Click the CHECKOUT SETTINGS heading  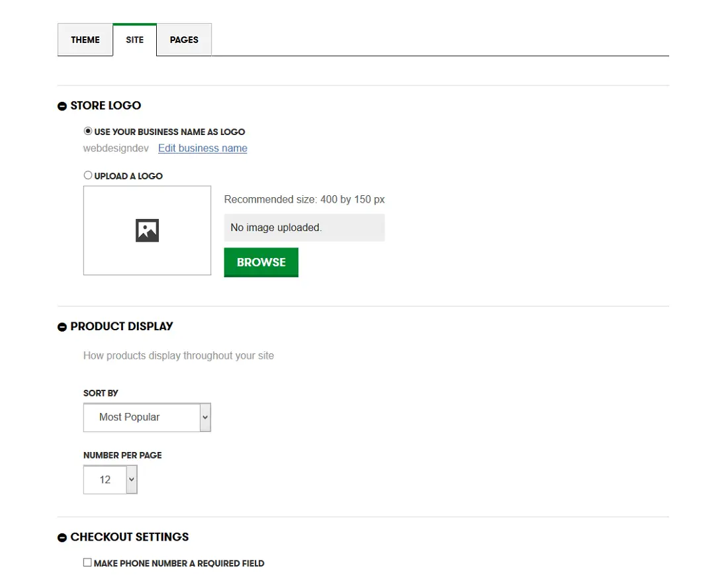(130, 537)
